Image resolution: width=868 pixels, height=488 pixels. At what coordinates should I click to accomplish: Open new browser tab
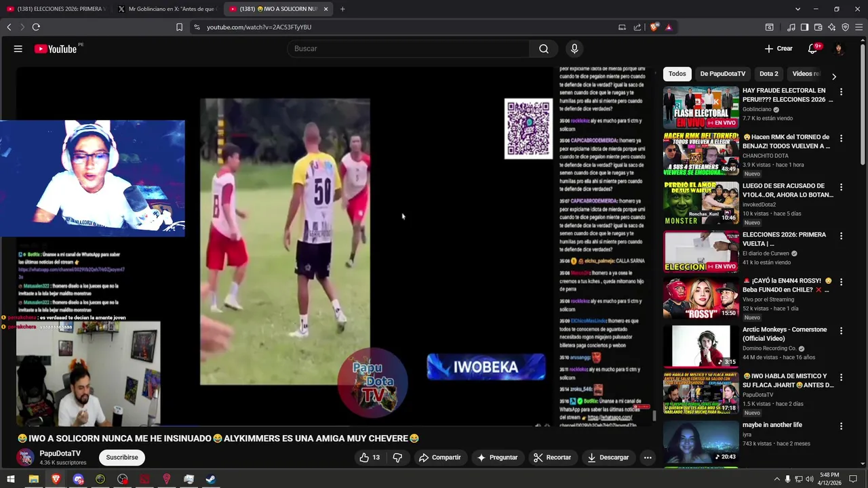coord(342,9)
